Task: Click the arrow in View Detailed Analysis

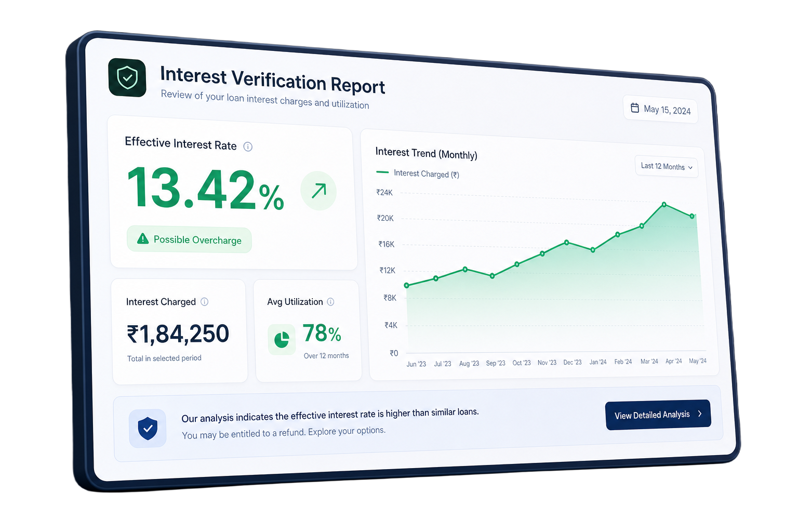Action: (x=700, y=414)
